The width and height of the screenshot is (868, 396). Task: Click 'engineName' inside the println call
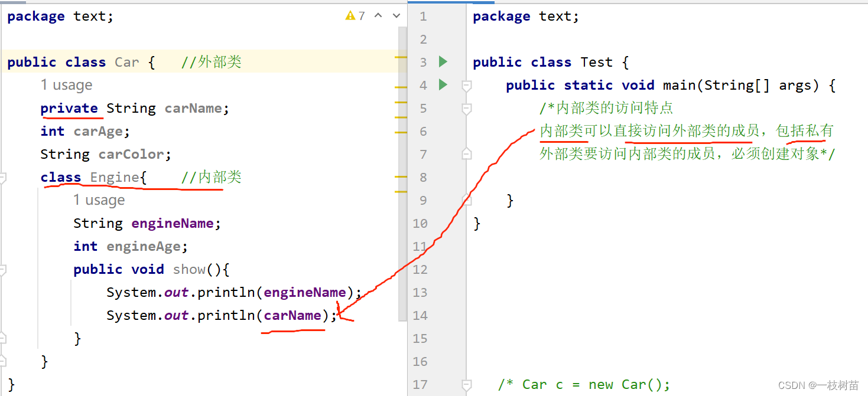tap(305, 293)
